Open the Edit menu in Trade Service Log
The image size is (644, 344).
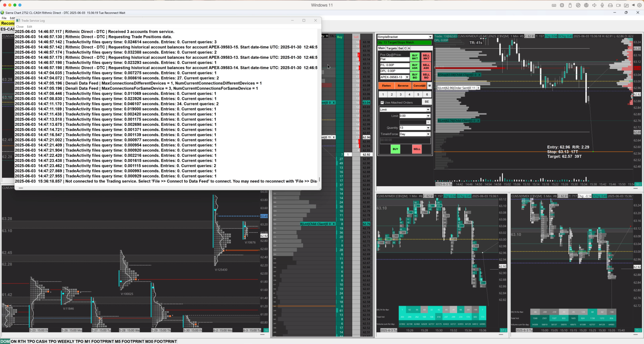29,27
